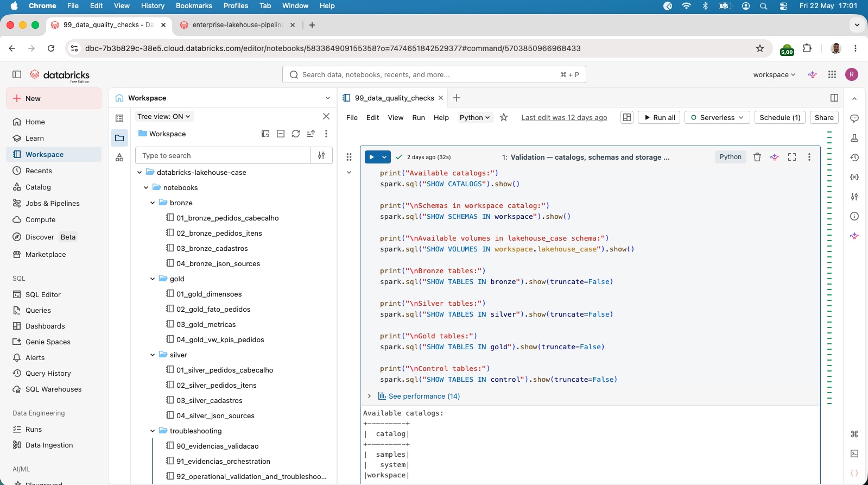
Task: Open the terminal icon in right rail
Action: (x=854, y=453)
